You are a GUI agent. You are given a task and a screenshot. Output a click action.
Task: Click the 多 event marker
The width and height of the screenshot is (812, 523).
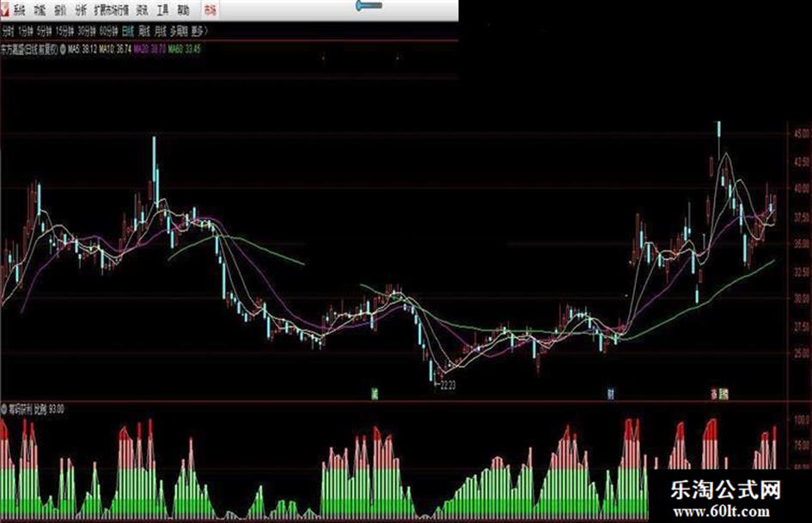pos(715,394)
